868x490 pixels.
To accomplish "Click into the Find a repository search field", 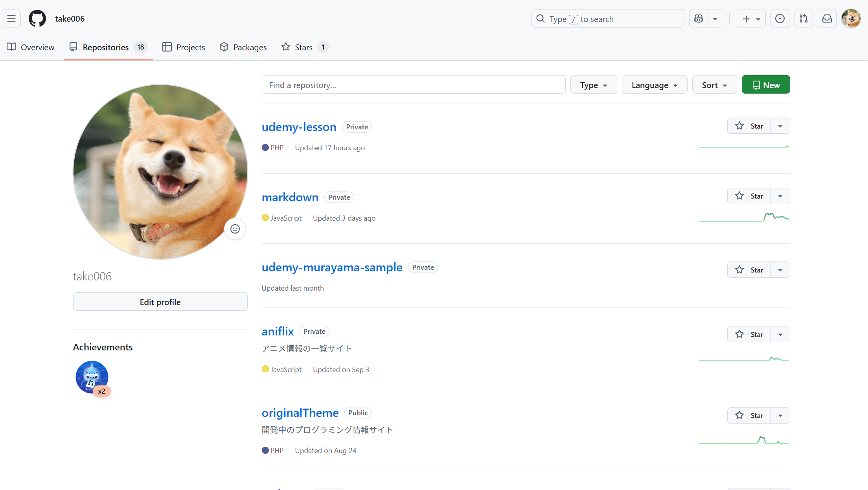I will pyautogui.click(x=413, y=84).
